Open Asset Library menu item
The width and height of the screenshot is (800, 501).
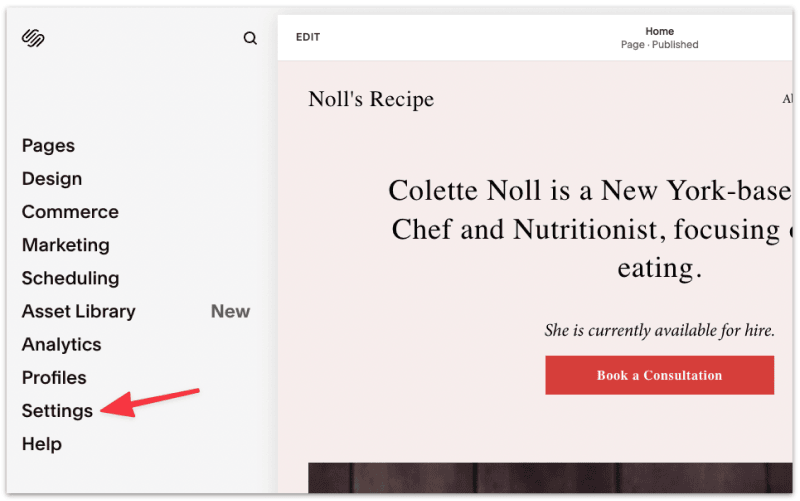pos(79,312)
